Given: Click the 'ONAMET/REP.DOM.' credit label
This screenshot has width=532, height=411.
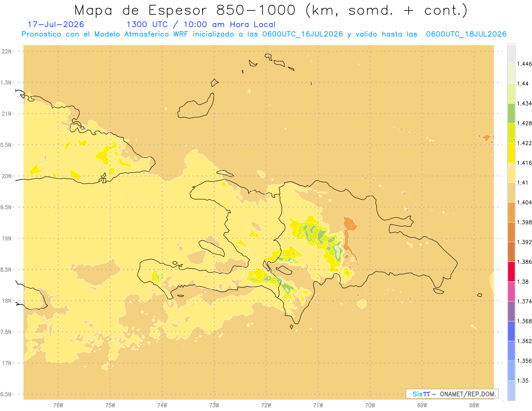Looking at the screenshot, I should tap(467, 394).
